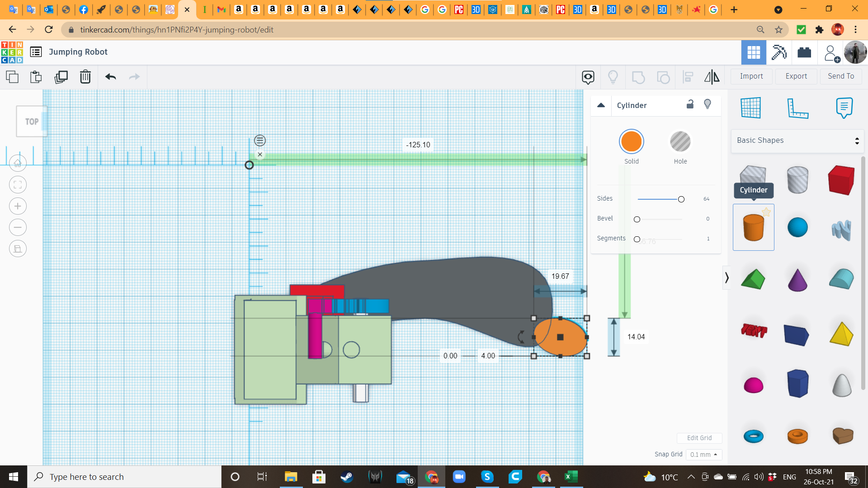The width and height of the screenshot is (868, 488).
Task: Click the TOP face of the view cube
Action: (x=32, y=121)
